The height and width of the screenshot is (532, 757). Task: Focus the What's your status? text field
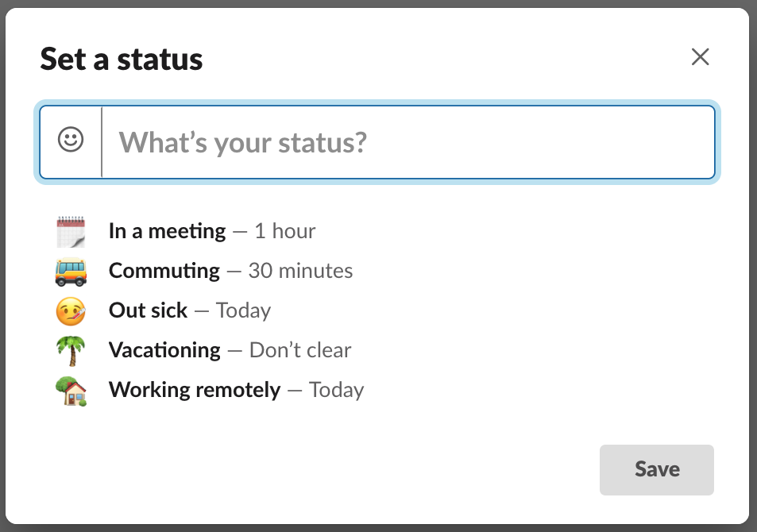(408, 142)
